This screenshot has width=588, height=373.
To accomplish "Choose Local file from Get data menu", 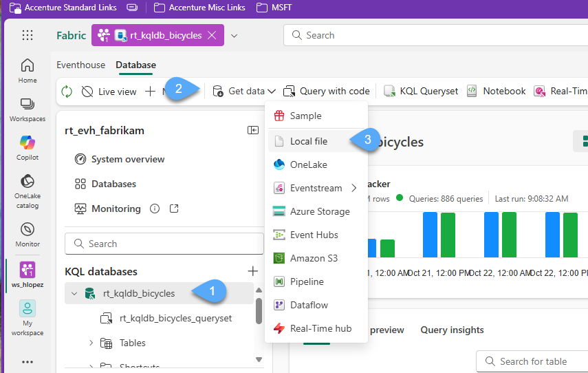I will click(316, 141).
